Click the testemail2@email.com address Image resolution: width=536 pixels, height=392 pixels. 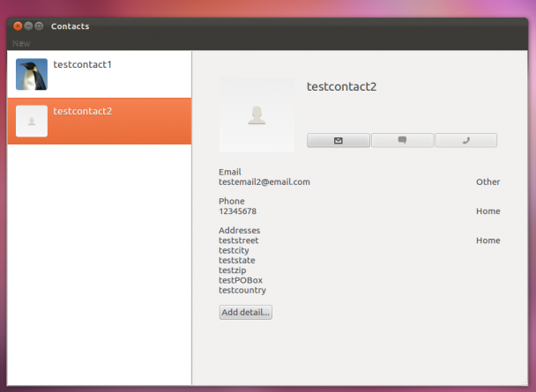pos(264,182)
